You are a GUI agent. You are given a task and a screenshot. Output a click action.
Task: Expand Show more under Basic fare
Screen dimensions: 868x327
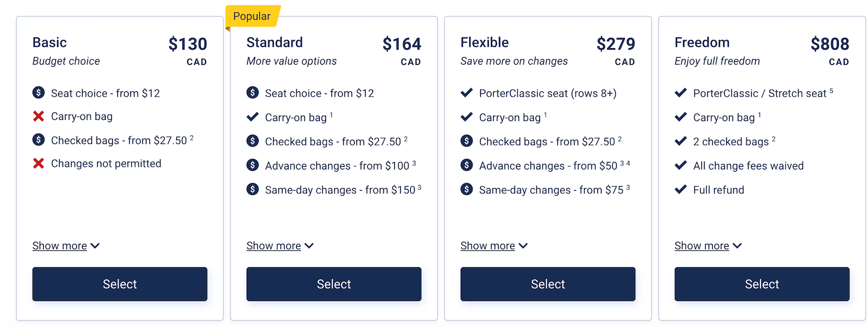point(66,246)
